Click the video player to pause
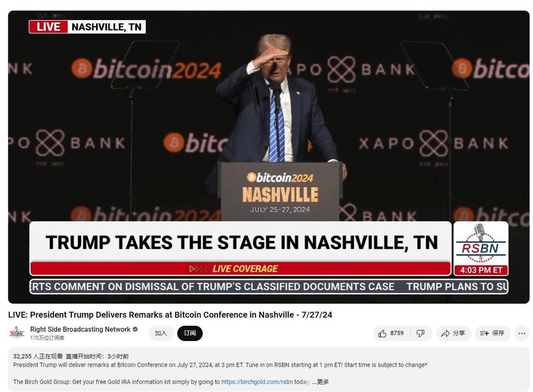This screenshot has width=533, height=392. pyautogui.click(x=268, y=131)
